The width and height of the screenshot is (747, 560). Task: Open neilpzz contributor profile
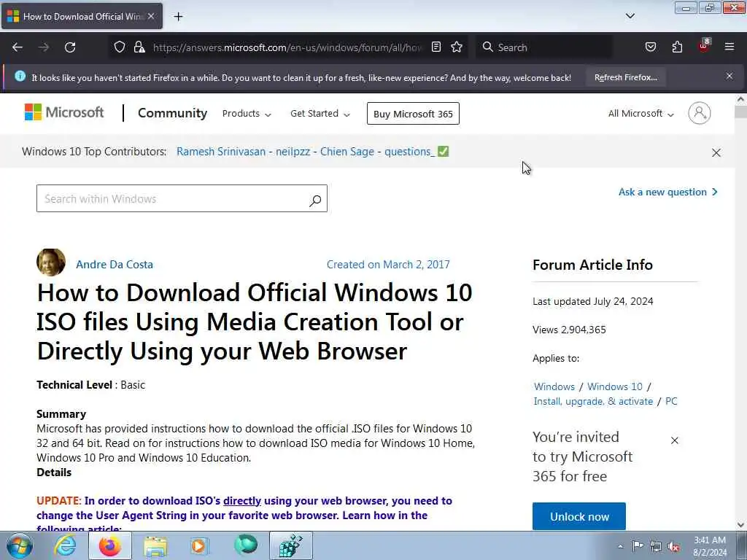tap(293, 152)
